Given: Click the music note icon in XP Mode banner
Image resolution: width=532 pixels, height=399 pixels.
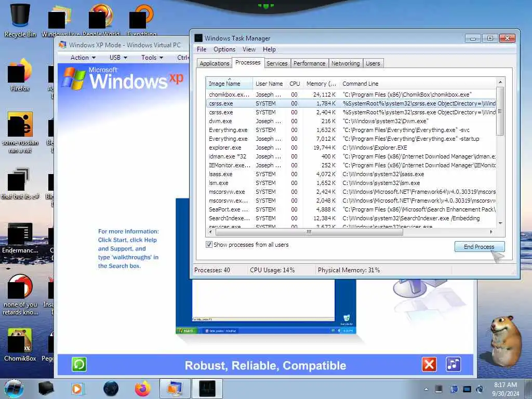Looking at the screenshot, I should [x=453, y=364].
